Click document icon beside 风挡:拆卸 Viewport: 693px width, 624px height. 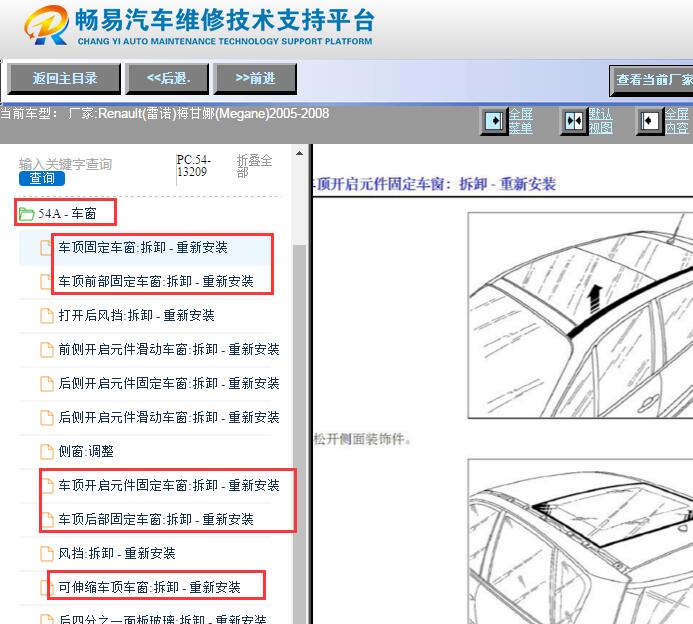pos(46,554)
